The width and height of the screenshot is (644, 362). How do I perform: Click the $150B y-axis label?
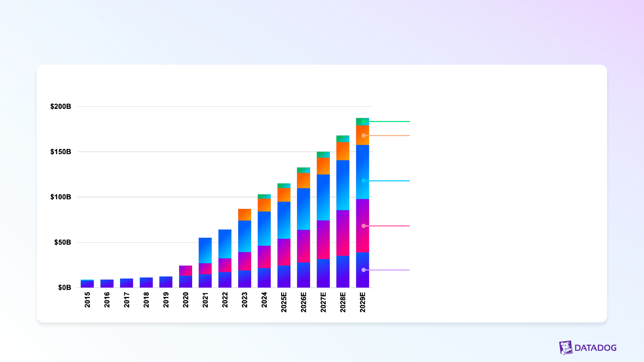[x=61, y=152]
